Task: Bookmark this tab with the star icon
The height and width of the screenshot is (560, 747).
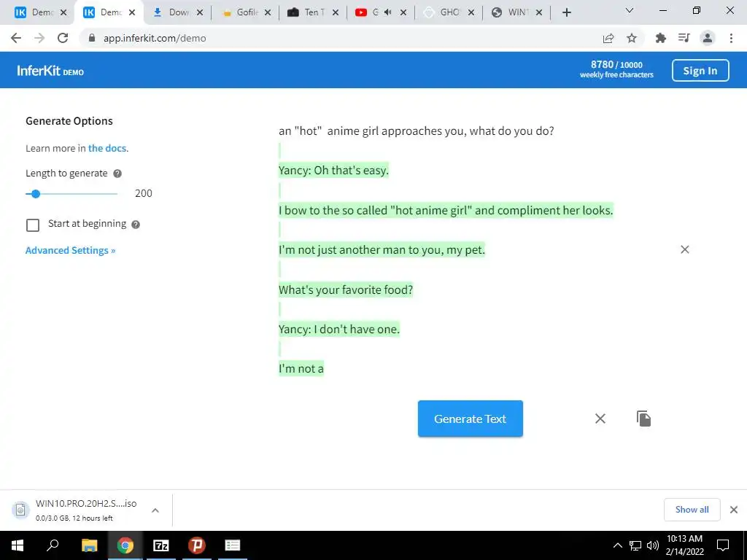Action: [x=632, y=38]
